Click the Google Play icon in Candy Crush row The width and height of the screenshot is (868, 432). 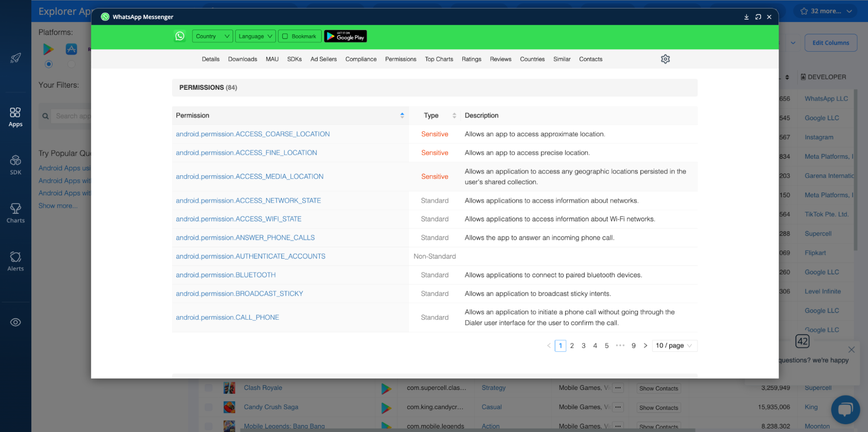pos(386,408)
